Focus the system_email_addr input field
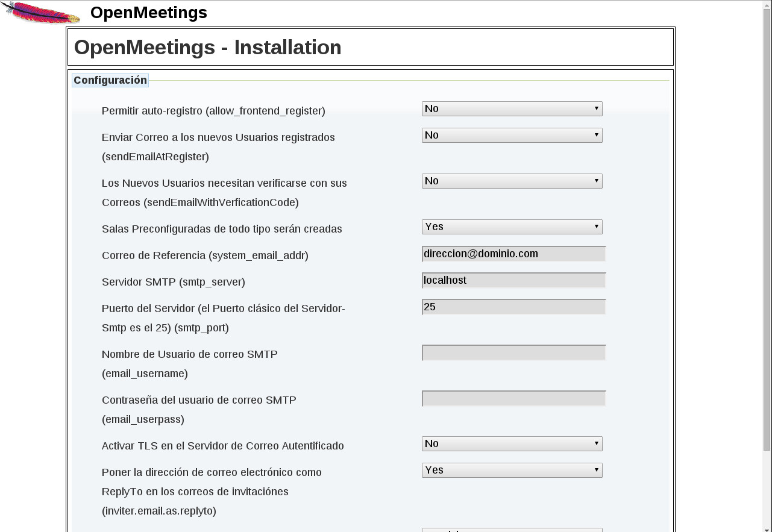Screen dimensions: 772x532 tap(513, 254)
